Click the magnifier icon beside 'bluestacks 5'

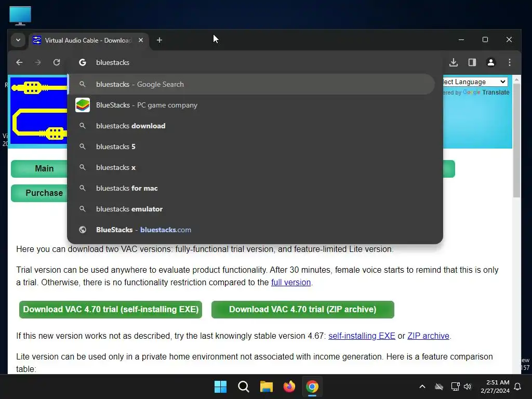[83, 147]
